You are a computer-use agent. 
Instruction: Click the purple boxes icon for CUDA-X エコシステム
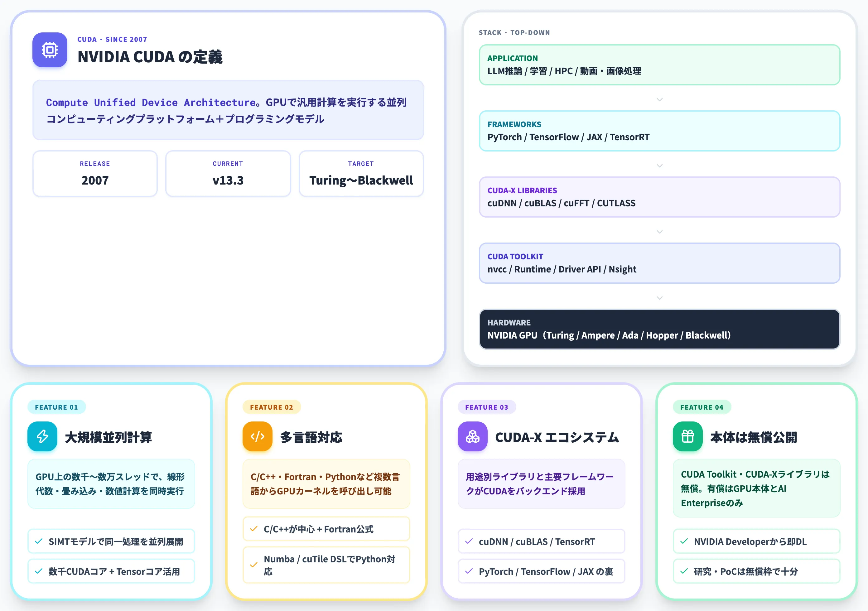(x=473, y=436)
